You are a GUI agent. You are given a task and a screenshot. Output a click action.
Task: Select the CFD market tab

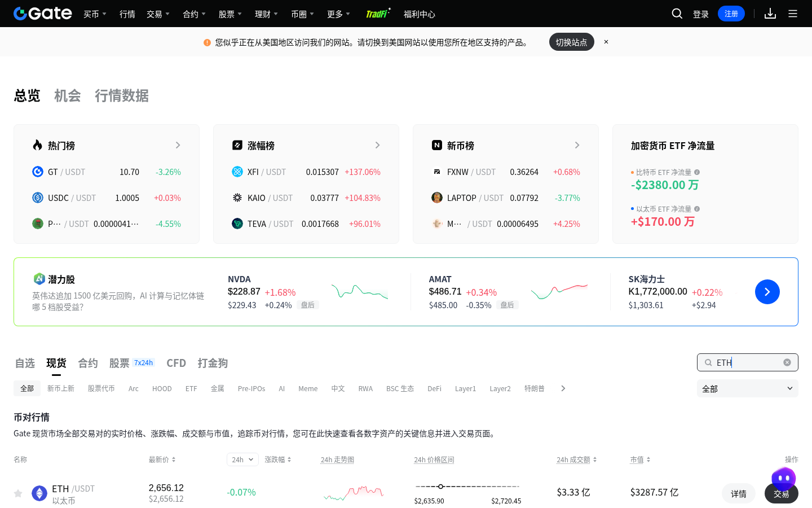(x=176, y=363)
